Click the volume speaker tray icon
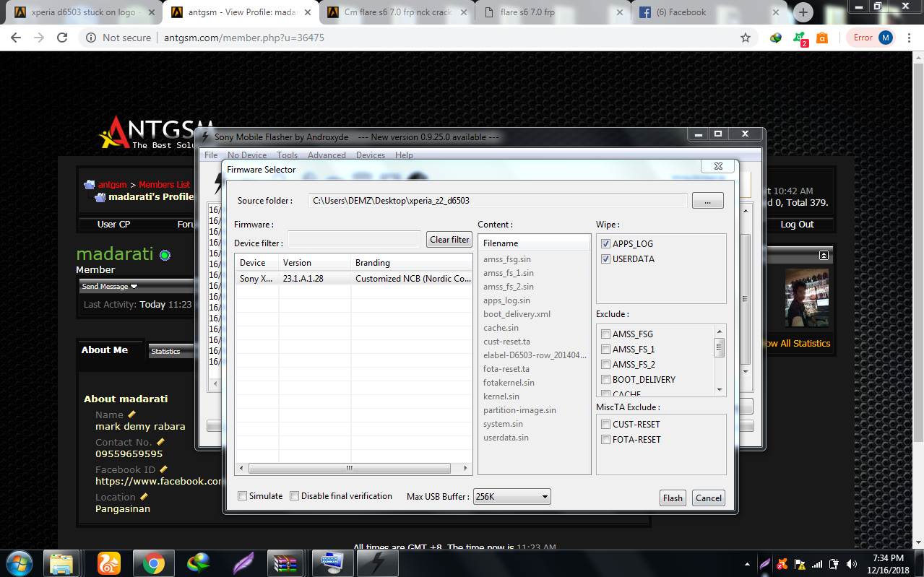Image resolution: width=924 pixels, height=577 pixels. click(852, 563)
